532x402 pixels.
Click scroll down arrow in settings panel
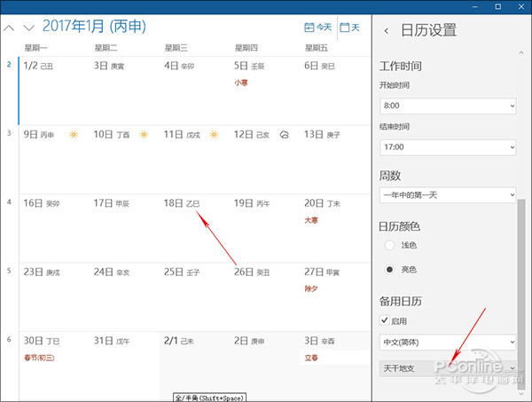click(x=521, y=393)
